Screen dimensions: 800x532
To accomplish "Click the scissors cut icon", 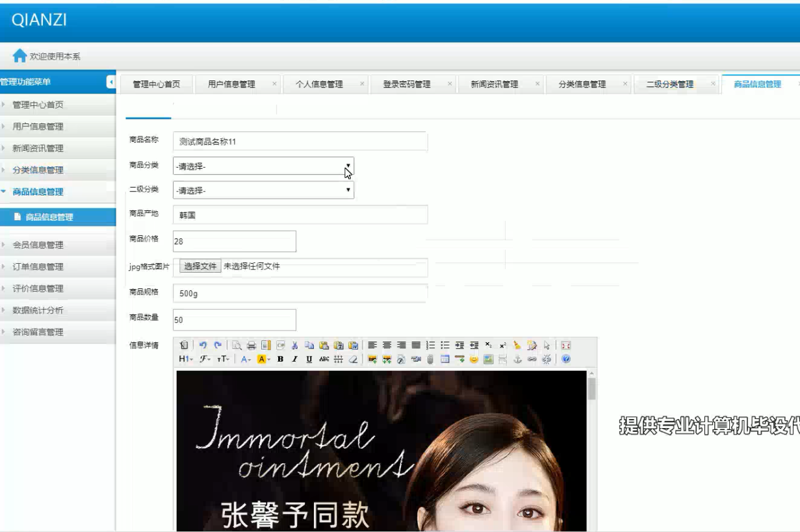I will pyautogui.click(x=294, y=345).
